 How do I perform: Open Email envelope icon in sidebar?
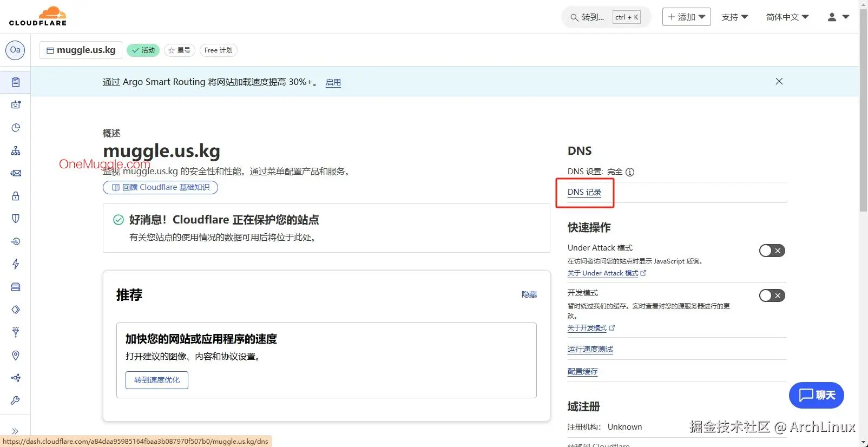tap(16, 173)
